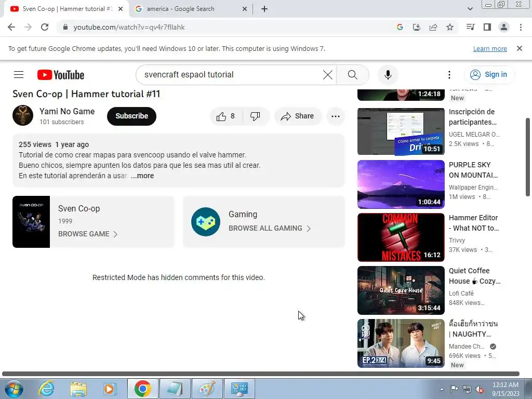
Task: Open YouTube settings three-dot menu
Action: pyautogui.click(x=449, y=75)
